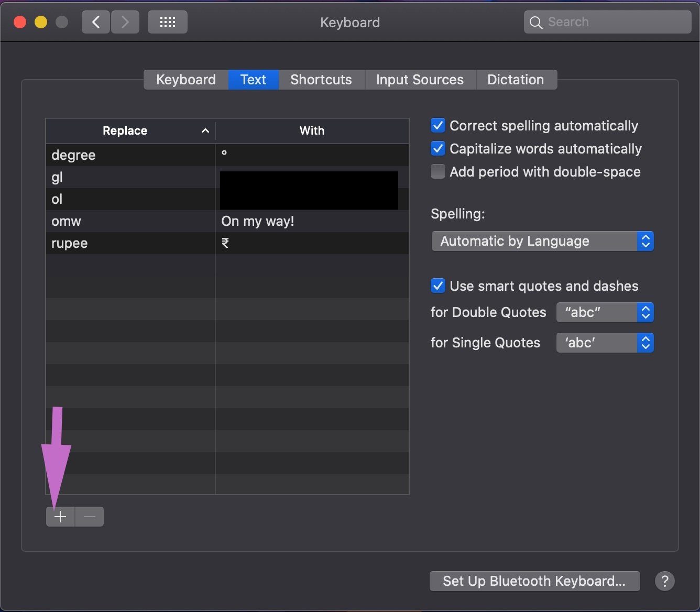700x612 pixels.
Task: Uncheck Capitalize words automatically
Action: (x=438, y=149)
